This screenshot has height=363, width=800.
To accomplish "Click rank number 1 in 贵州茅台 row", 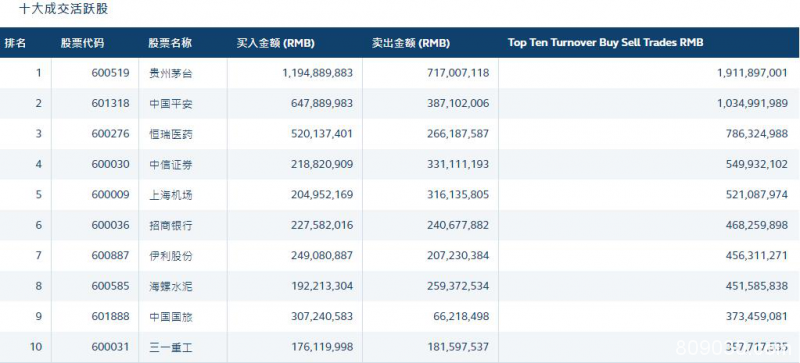I will click(x=39, y=73).
